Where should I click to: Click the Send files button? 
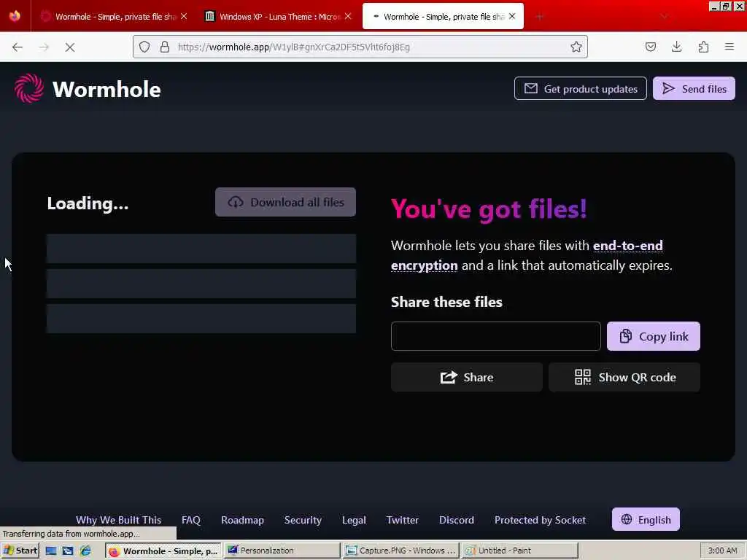click(694, 88)
